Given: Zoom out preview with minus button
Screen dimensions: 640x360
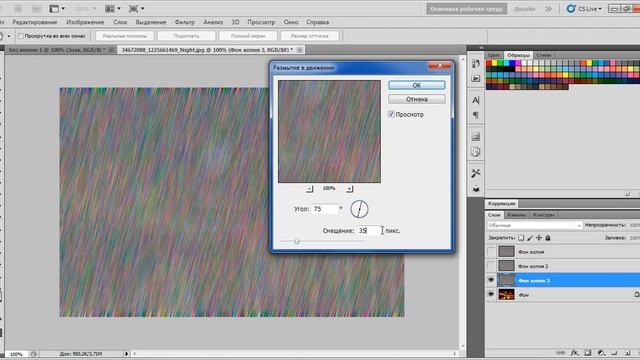Looking at the screenshot, I should point(309,189).
